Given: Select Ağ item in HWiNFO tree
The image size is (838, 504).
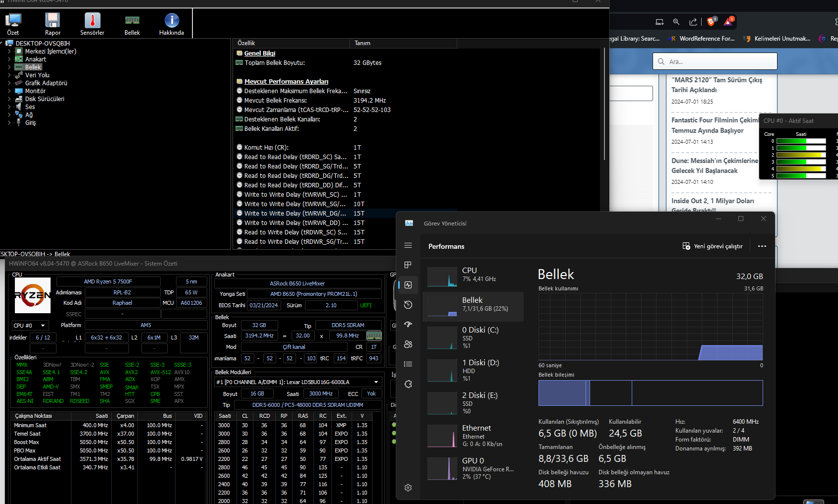Looking at the screenshot, I should point(29,115).
